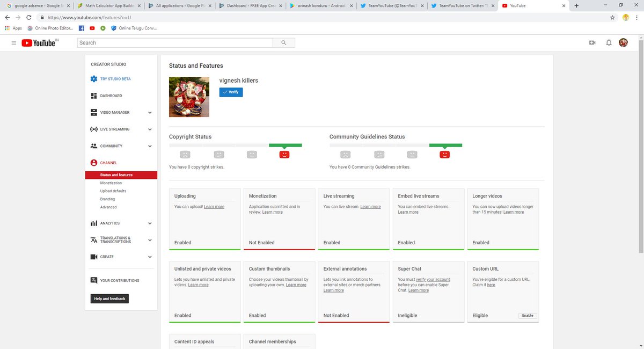Image resolution: width=644 pixels, height=349 pixels.
Task: Open the Chrome three-dot menu
Action: [638, 17]
